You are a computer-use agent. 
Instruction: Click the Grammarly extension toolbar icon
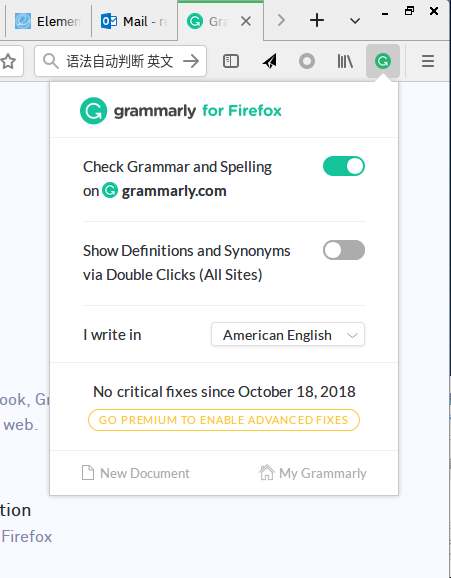coord(383,61)
